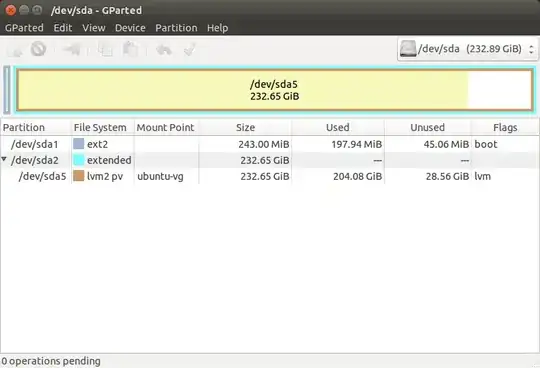Viewport: 540px width, 368px height.
Task: Click the unused white area of /dev/sda5 block
Action: (x=499, y=90)
